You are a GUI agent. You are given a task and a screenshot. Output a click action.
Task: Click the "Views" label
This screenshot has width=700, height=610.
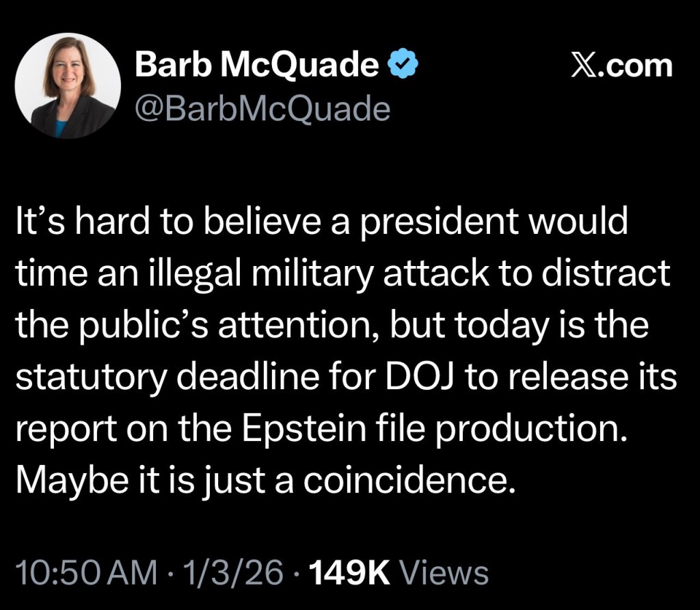[444, 572]
